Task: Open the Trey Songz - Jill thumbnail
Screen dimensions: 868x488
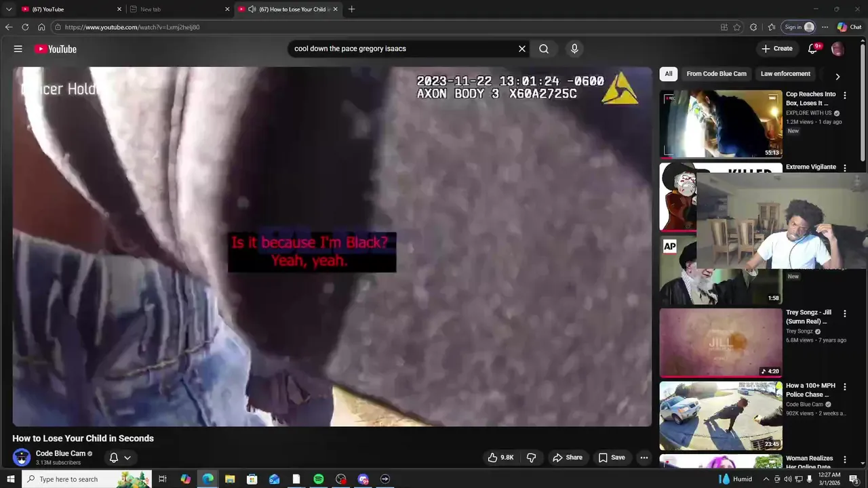Action: (x=721, y=343)
